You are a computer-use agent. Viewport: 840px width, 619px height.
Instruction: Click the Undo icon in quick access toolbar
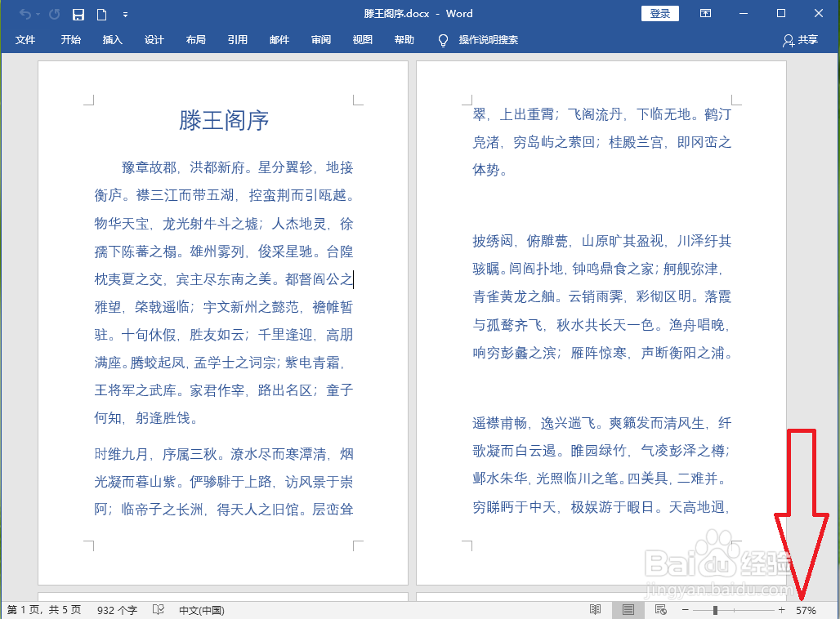[x=25, y=14]
